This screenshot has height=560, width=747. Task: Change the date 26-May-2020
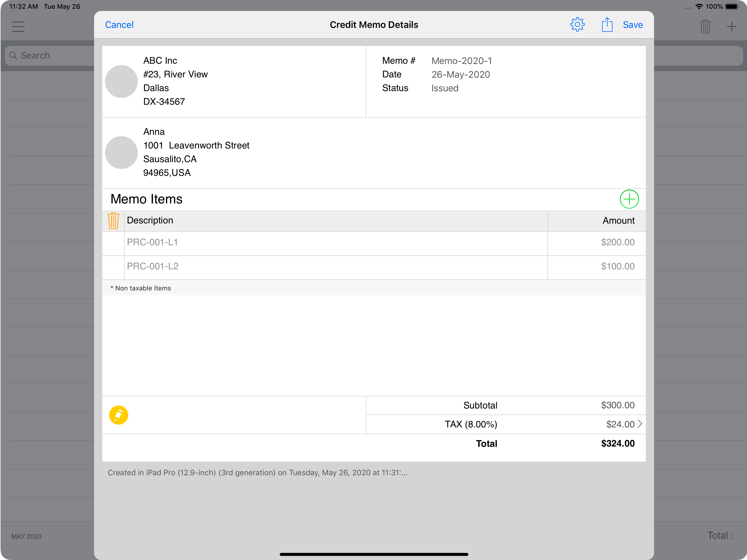[461, 74]
